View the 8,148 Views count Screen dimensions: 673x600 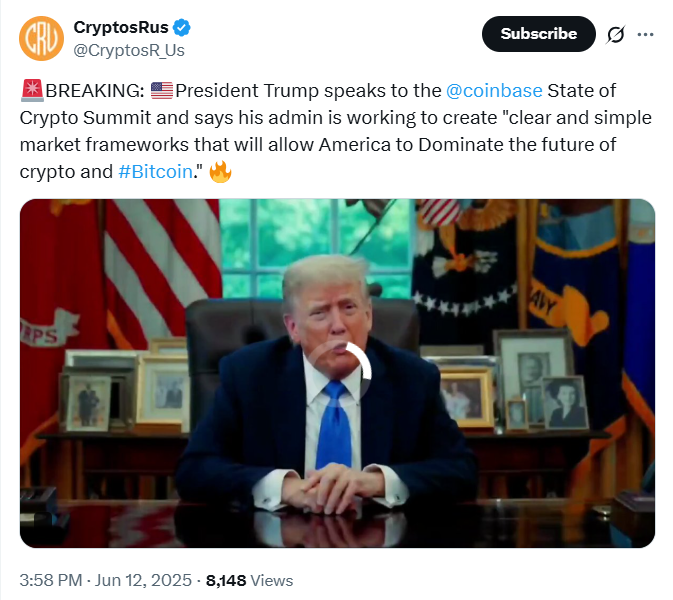[x=249, y=579]
